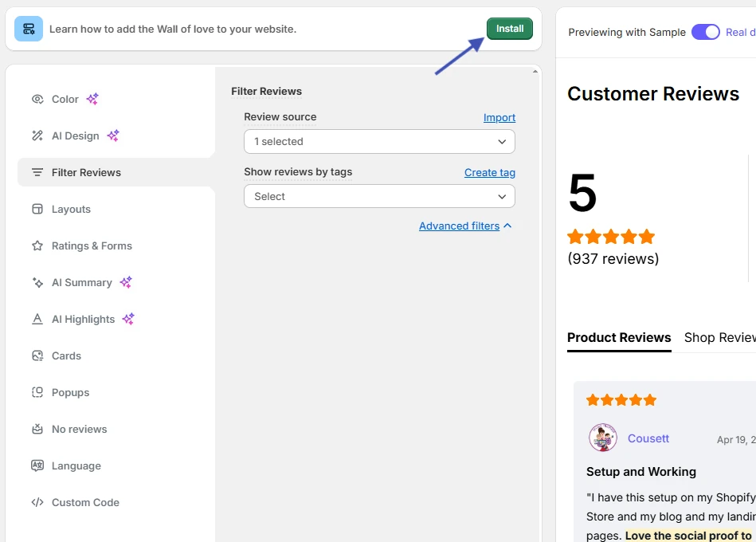This screenshot has height=542, width=756.
Task: Click the star rating on Cousett's review
Action: (621, 400)
